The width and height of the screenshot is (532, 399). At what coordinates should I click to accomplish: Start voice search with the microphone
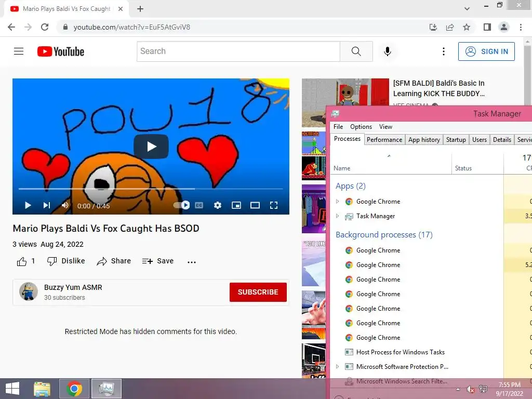388,51
